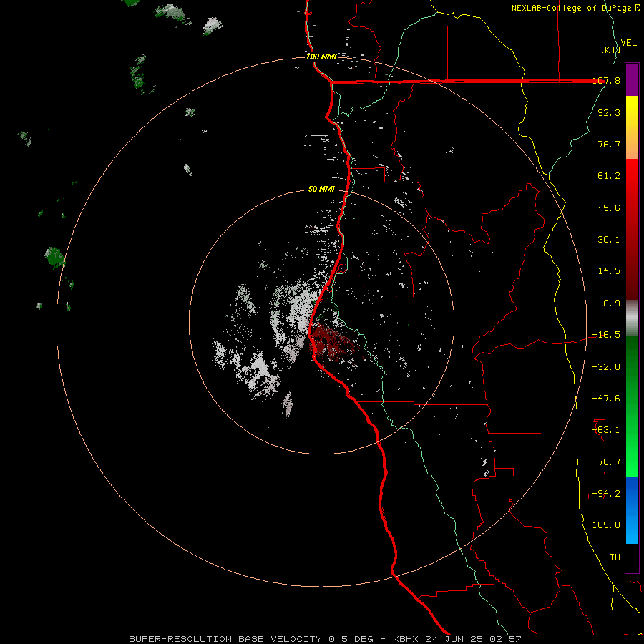The height and width of the screenshot is (644, 644).
Task: Click the [KT] units label
Action: coord(610,49)
